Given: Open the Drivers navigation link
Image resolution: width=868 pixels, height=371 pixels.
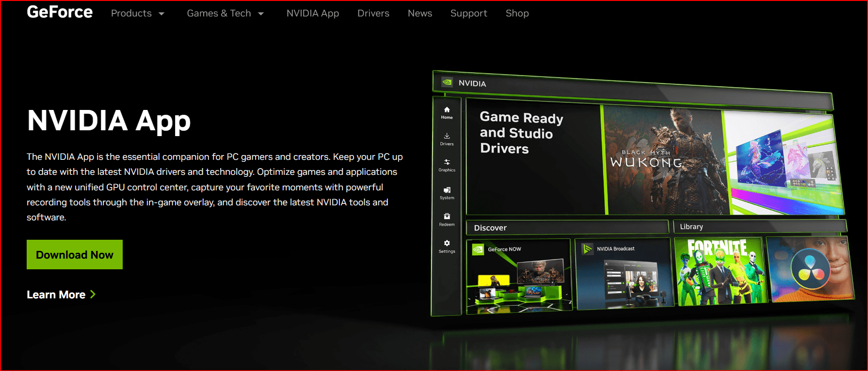Looking at the screenshot, I should (373, 14).
